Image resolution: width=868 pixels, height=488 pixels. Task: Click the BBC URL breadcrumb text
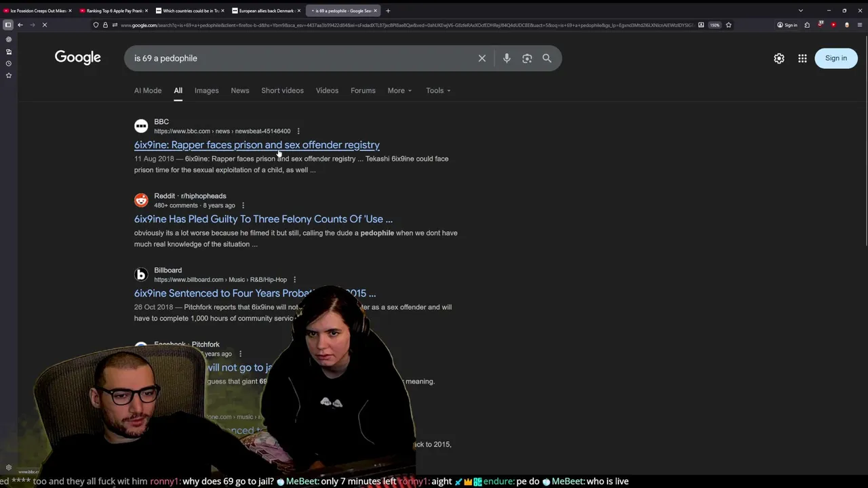coord(222,131)
